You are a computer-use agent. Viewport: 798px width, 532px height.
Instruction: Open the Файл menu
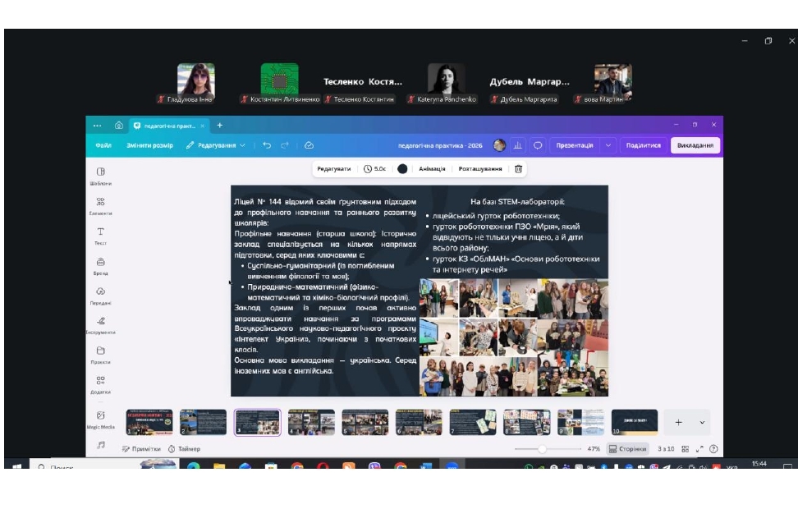pos(103,145)
